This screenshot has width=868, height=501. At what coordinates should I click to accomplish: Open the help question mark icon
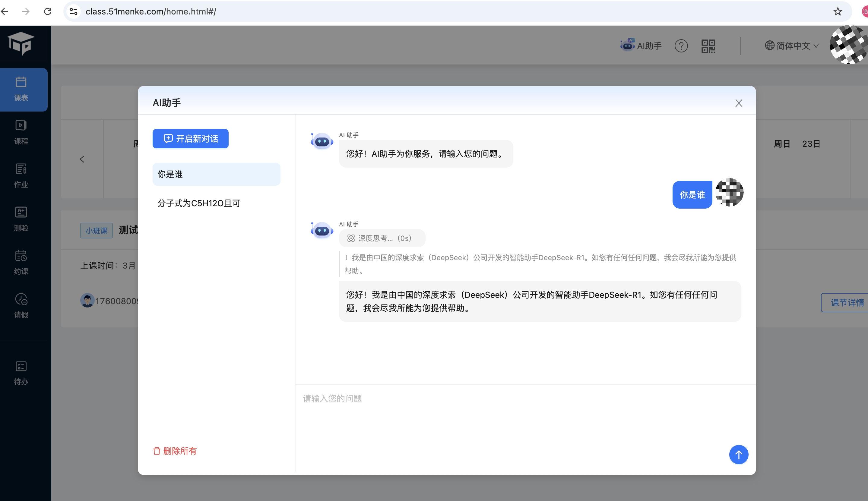pyautogui.click(x=681, y=46)
